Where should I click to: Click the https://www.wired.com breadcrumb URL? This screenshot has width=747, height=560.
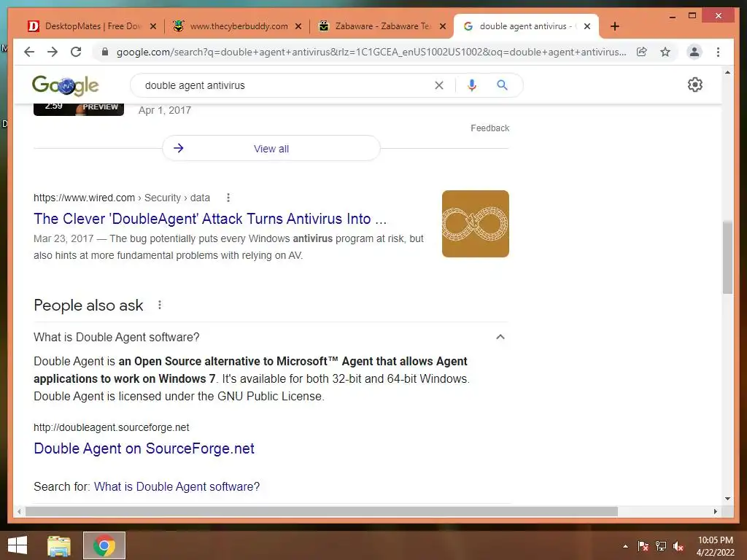coord(85,198)
